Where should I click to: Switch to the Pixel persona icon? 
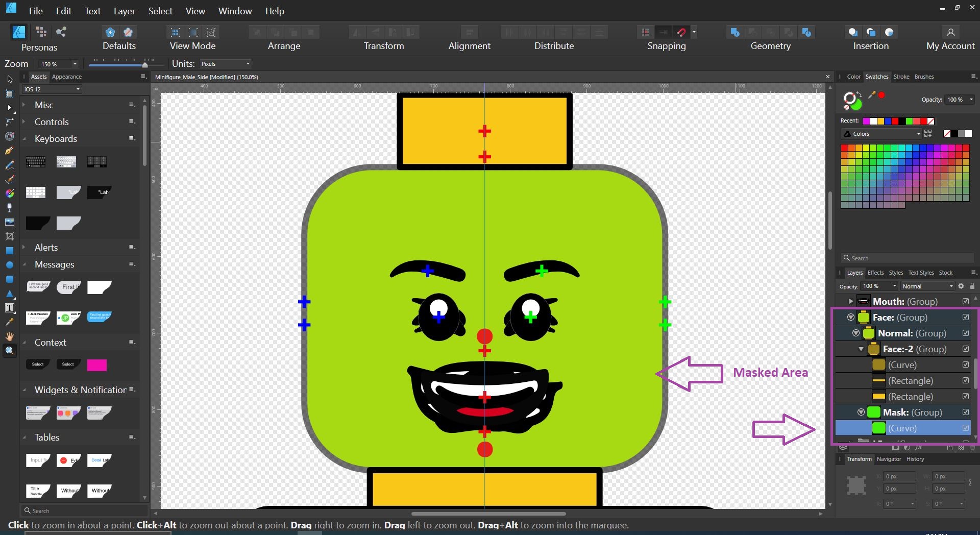(41, 32)
